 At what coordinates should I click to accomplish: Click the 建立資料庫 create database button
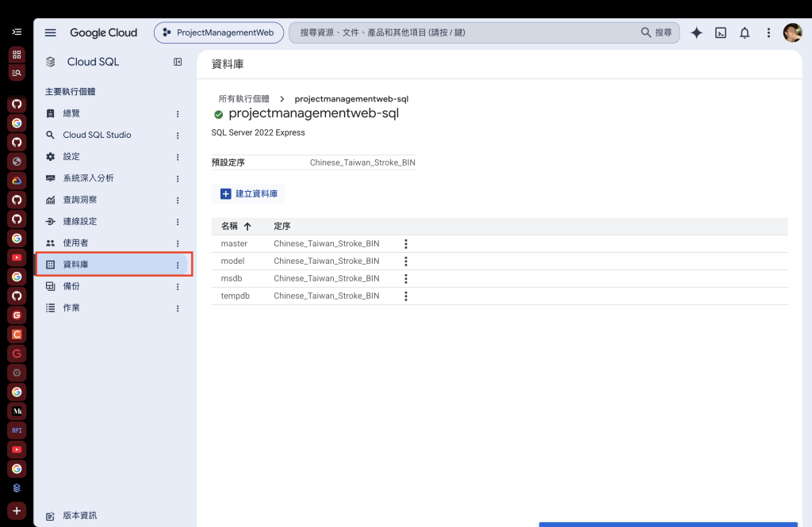[248, 193]
